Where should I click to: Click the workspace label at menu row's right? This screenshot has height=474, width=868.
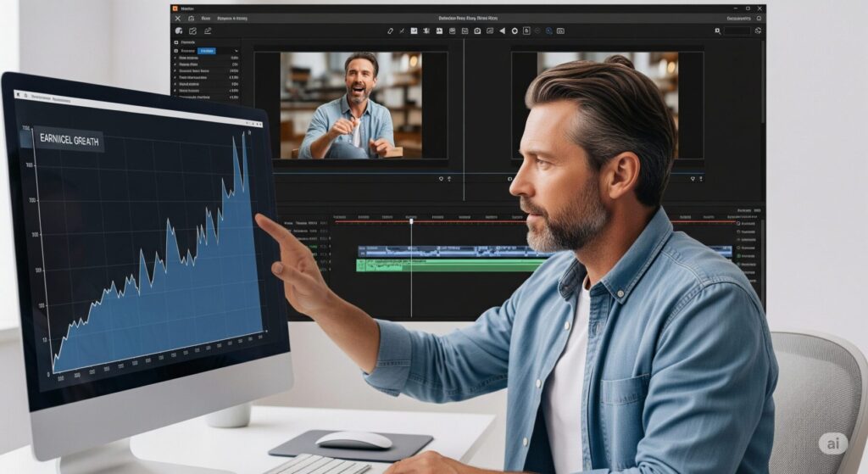(739, 19)
